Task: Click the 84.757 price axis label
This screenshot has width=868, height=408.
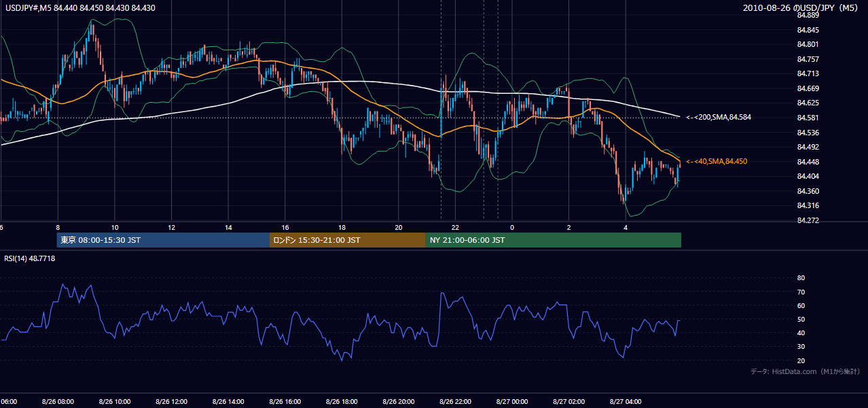Action: pos(808,59)
